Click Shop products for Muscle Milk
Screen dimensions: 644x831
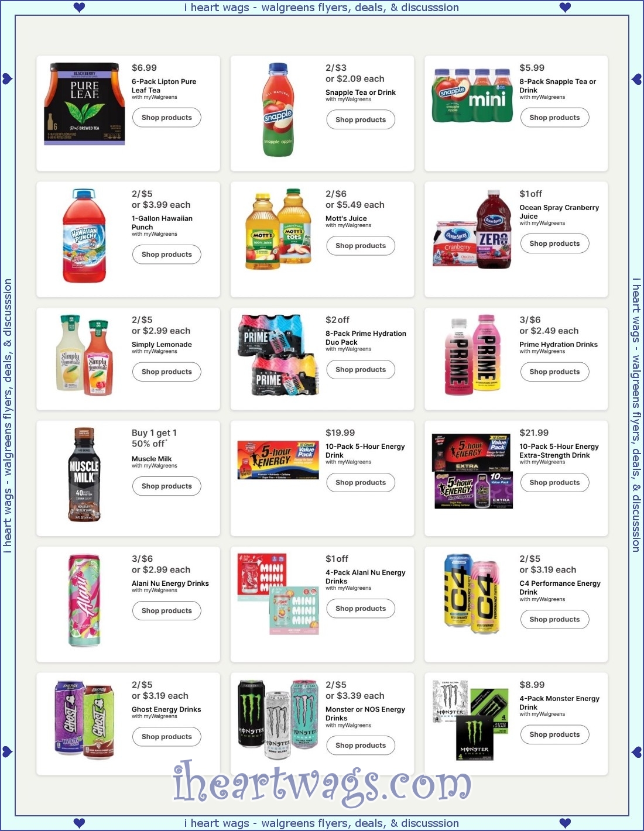pos(167,486)
